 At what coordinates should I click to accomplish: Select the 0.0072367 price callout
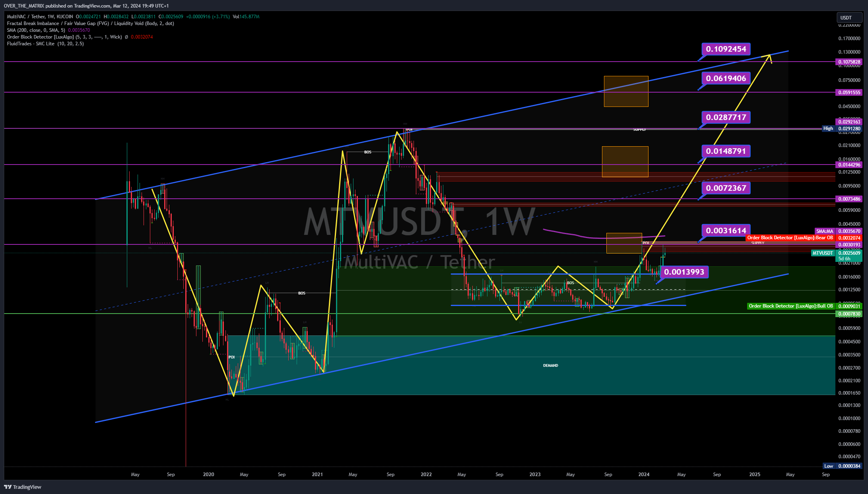point(726,188)
